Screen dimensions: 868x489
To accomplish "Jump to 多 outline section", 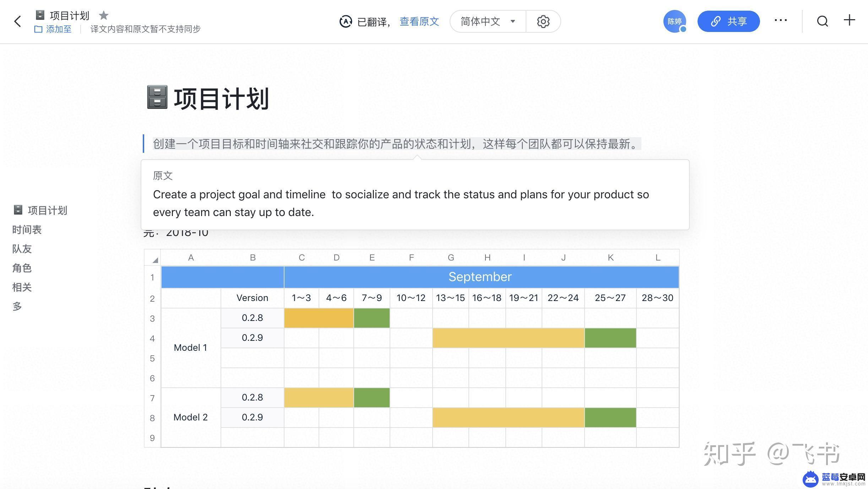I will coord(17,306).
